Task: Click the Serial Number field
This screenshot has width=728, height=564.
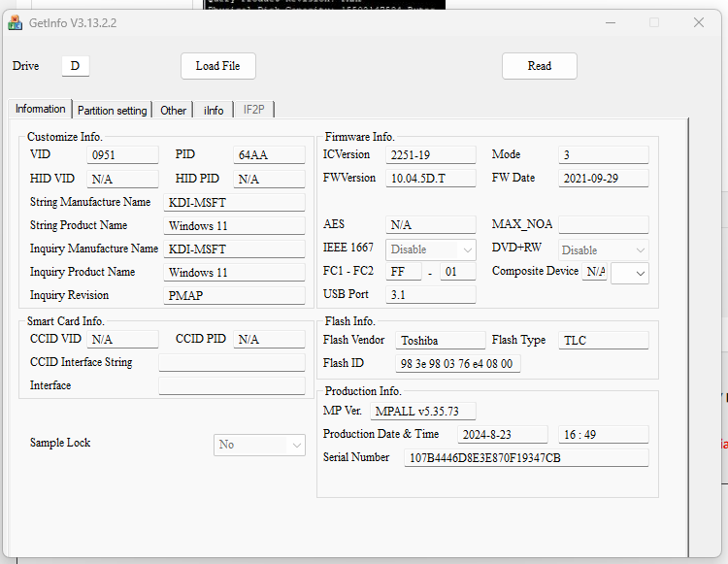Action: click(526, 458)
